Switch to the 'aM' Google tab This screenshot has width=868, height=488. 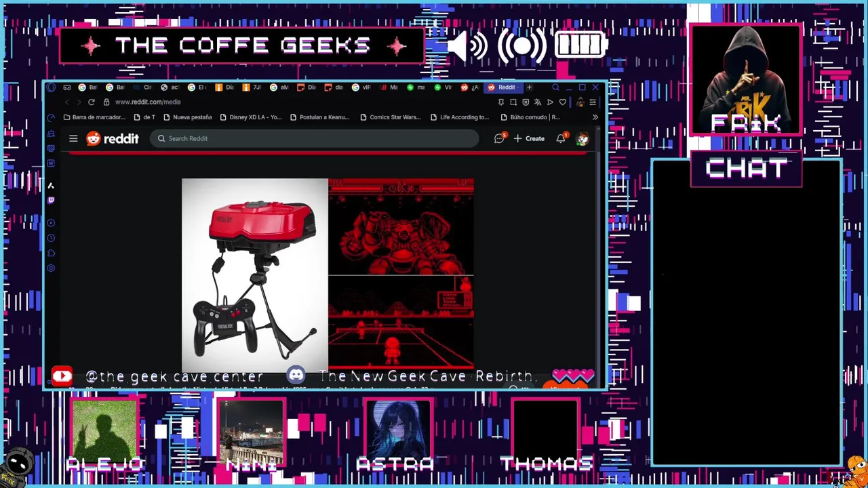point(280,87)
